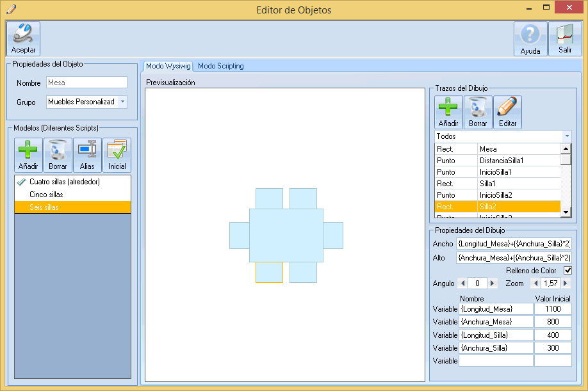Add a new model with Añadir in Modelos
The image size is (588, 391).
[x=28, y=155]
